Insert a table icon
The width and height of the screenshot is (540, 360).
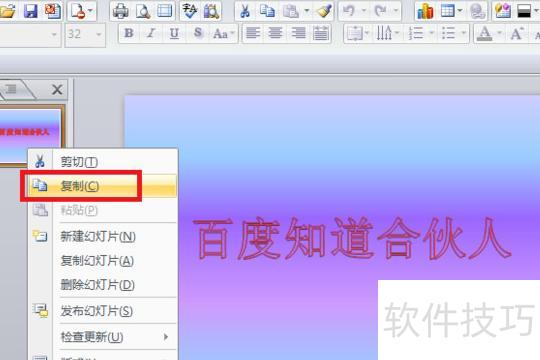point(447,11)
